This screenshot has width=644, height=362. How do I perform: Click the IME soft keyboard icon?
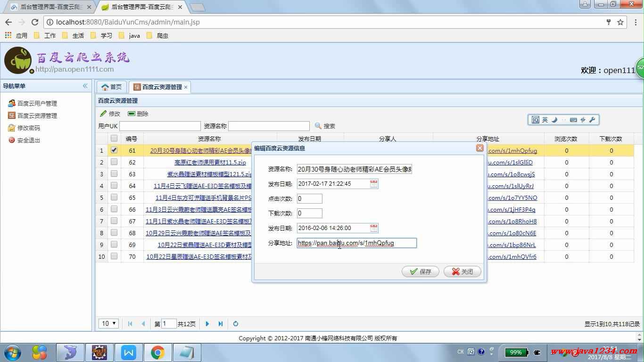[x=573, y=120]
